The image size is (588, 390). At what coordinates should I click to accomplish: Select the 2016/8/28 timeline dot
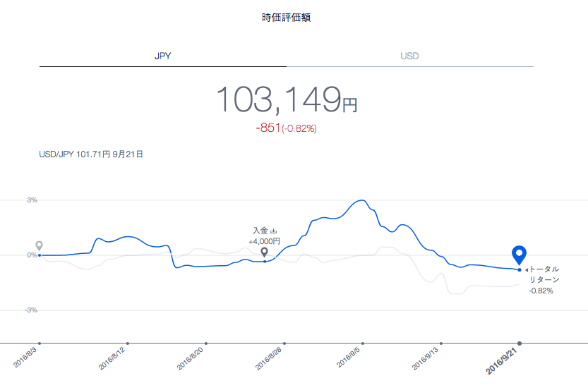(x=284, y=343)
